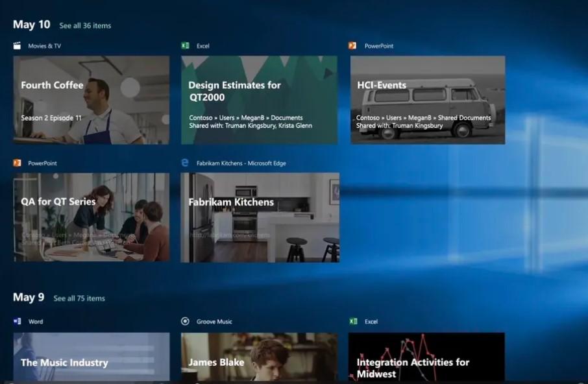Click the "Excel" label above Design Estimates
Image resolution: width=588 pixels, height=384 pixels.
(x=203, y=46)
